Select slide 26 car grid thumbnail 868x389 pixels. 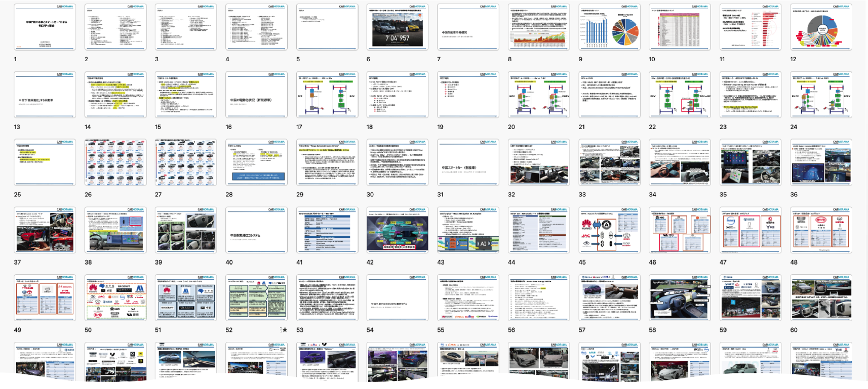point(115,162)
